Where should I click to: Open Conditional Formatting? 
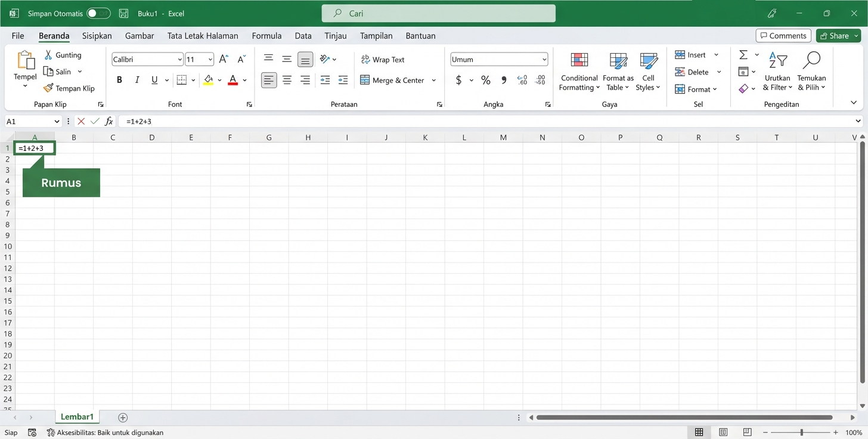578,70
